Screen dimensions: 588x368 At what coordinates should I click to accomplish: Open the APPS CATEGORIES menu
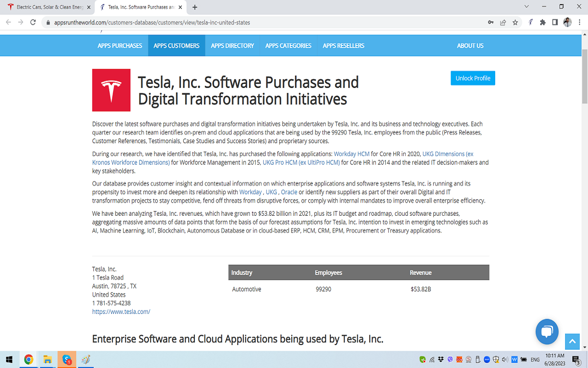click(x=288, y=46)
